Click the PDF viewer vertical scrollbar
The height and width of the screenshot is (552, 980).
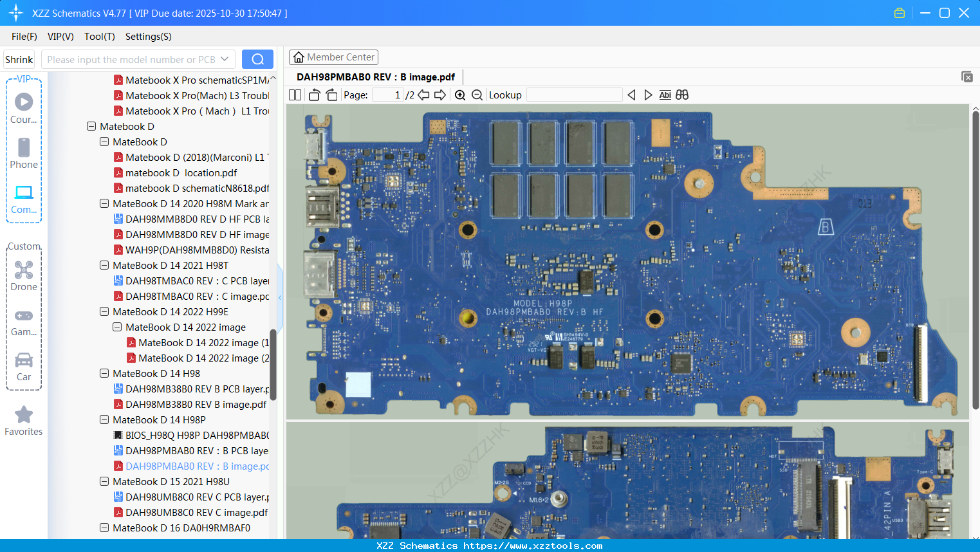975,261
